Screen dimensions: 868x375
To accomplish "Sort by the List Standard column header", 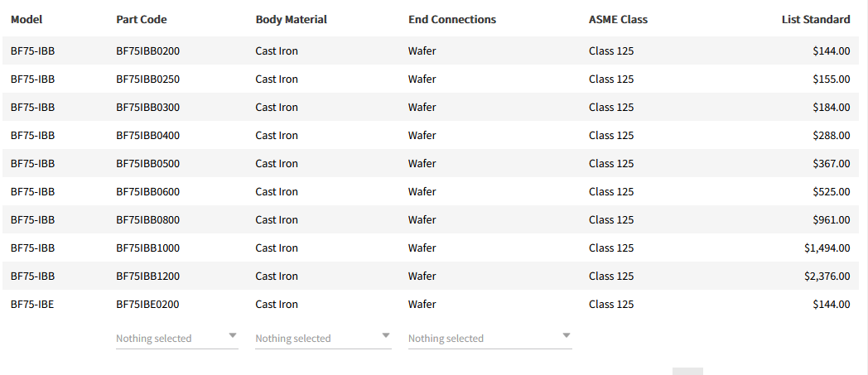I will 815,20.
